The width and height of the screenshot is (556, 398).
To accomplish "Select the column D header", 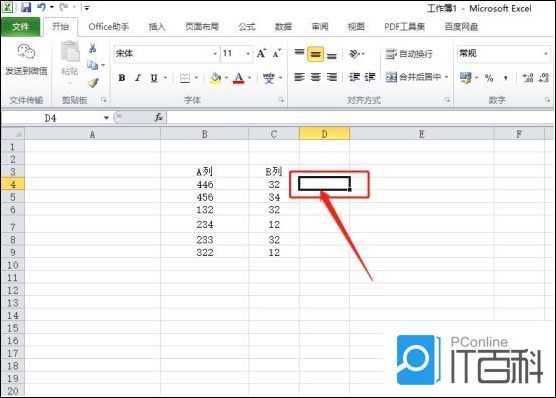I will pyautogui.click(x=324, y=134).
